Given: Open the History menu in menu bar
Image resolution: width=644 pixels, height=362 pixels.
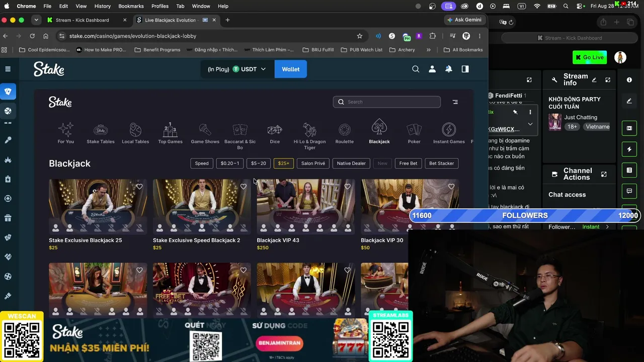Looking at the screenshot, I should pos(102,6).
